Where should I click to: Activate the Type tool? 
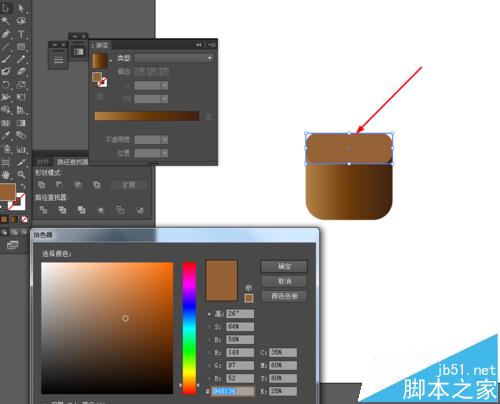21,34
